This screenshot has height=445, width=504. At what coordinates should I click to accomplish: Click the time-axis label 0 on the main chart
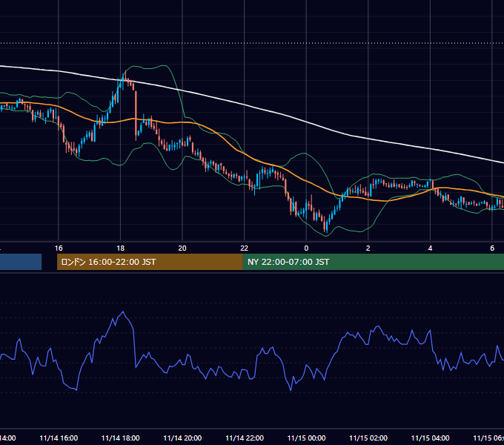[x=306, y=248]
